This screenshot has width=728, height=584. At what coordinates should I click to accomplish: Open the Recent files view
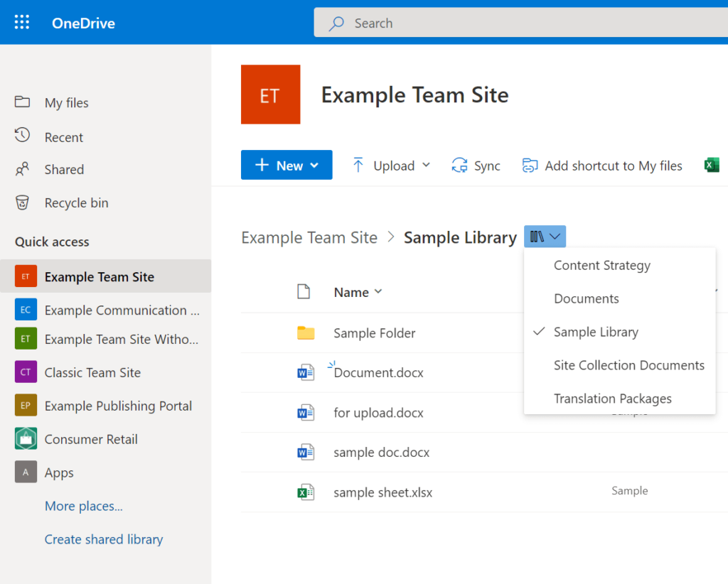point(63,137)
